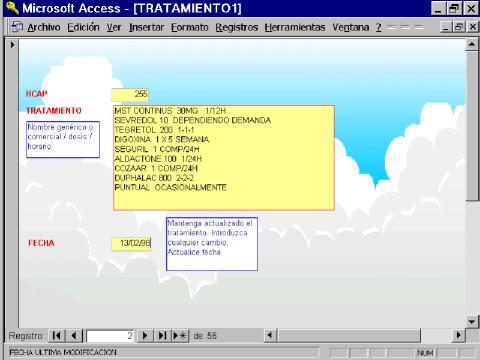Open the Archivo menu
This screenshot has height=360, width=480.
[x=44, y=27]
